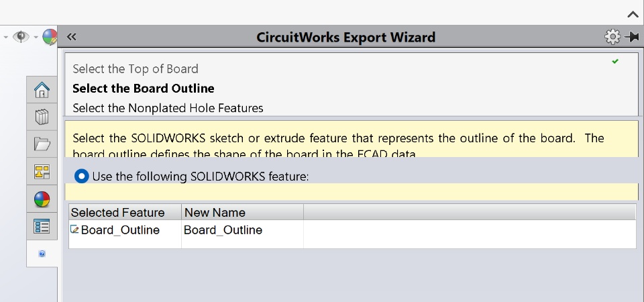
Task: Toggle the Hide/Show items eye icon
Action: [21, 37]
